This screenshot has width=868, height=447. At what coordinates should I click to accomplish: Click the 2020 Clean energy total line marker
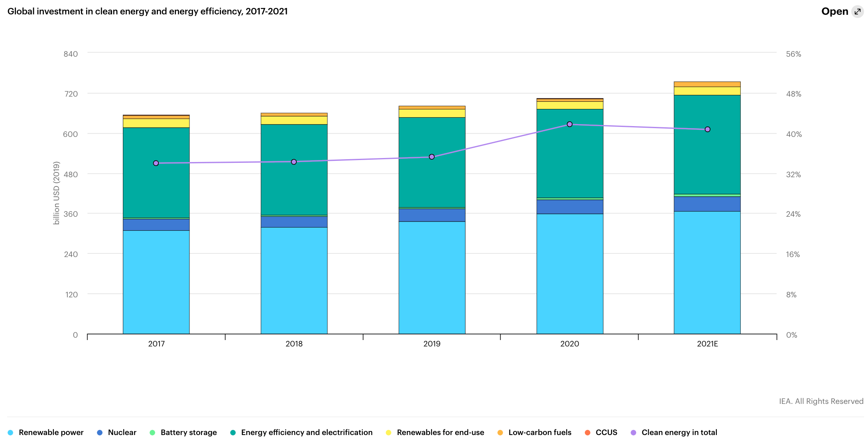coord(570,125)
